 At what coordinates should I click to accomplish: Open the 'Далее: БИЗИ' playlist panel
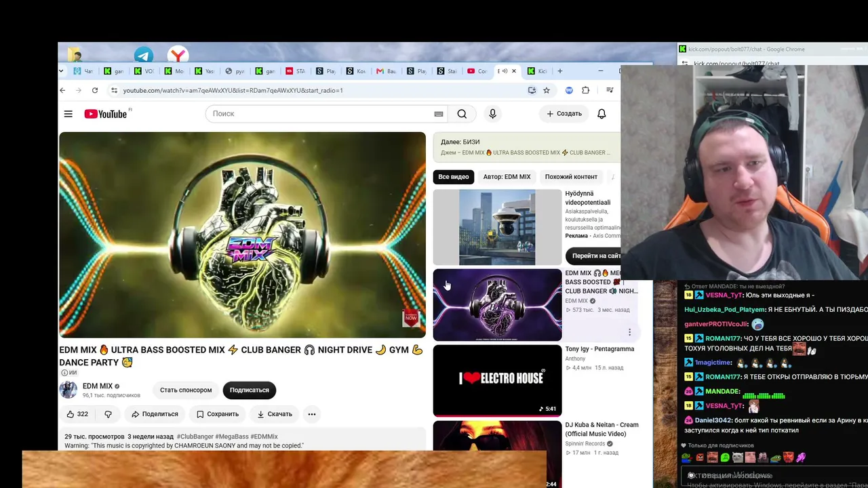pyautogui.click(x=526, y=147)
